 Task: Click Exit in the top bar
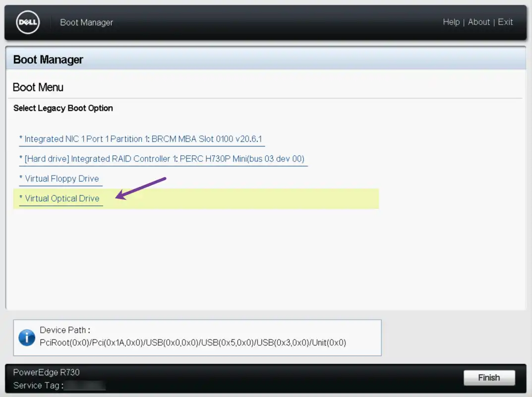pyautogui.click(x=505, y=22)
